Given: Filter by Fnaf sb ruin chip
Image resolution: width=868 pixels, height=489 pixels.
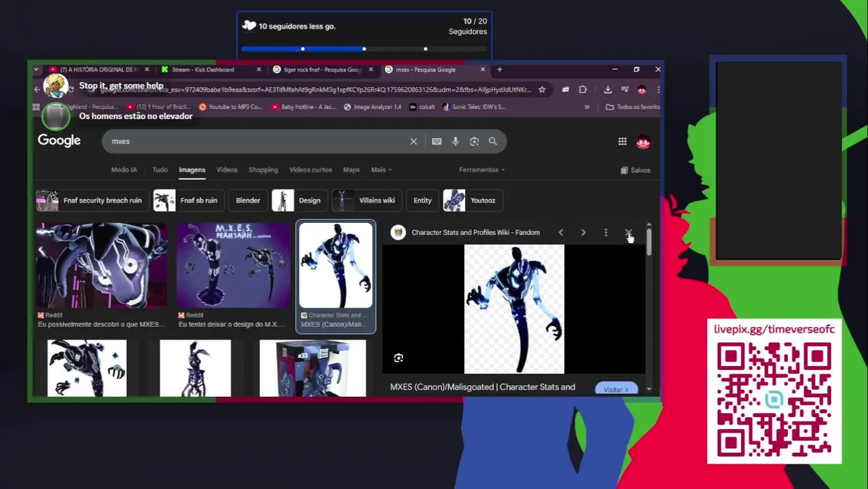Looking at the screenshot, I should click(187, 200).
